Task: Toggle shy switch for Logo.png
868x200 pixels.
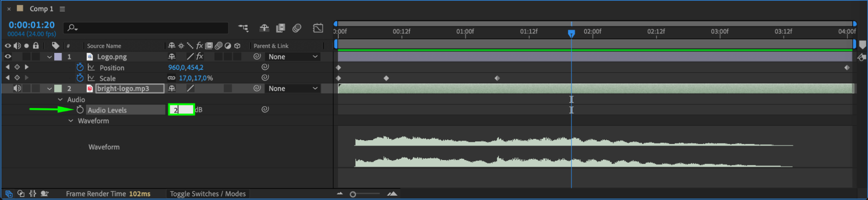Action: coord(172,57)
